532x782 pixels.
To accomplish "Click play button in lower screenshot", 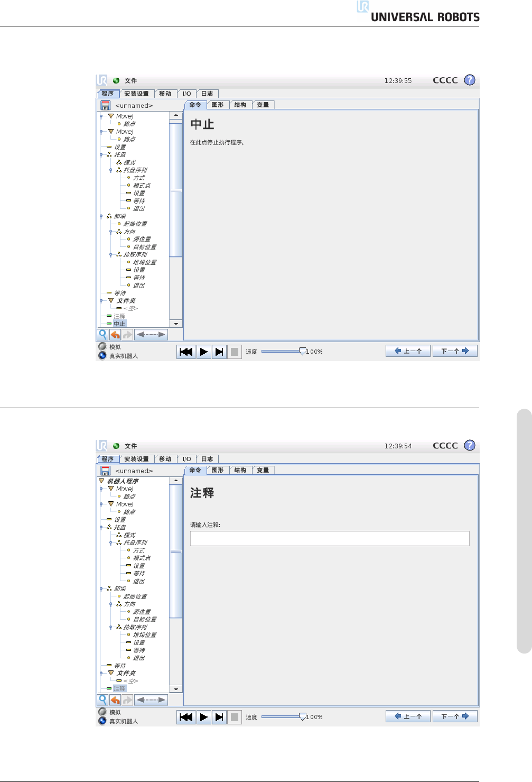I will 203,717.
